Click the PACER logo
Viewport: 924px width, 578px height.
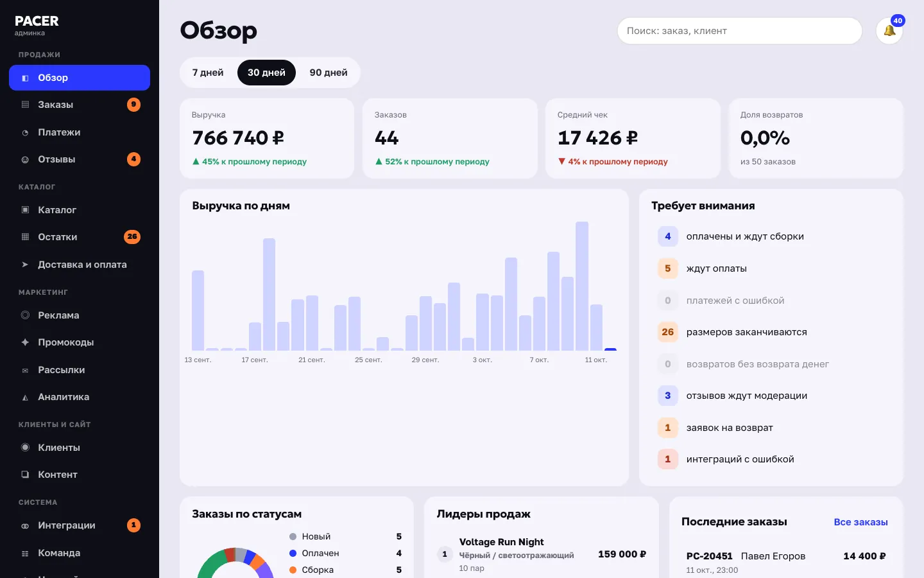tap(37, 21)
